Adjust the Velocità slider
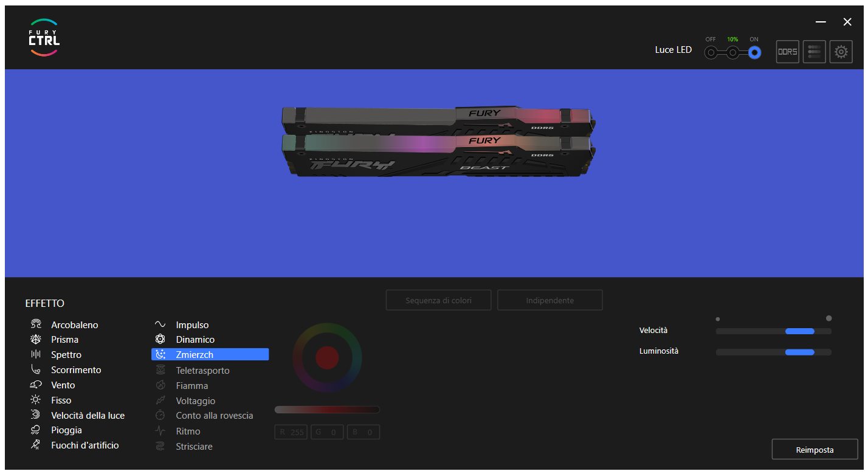This screenshot has height=474, width=868. 774,331
